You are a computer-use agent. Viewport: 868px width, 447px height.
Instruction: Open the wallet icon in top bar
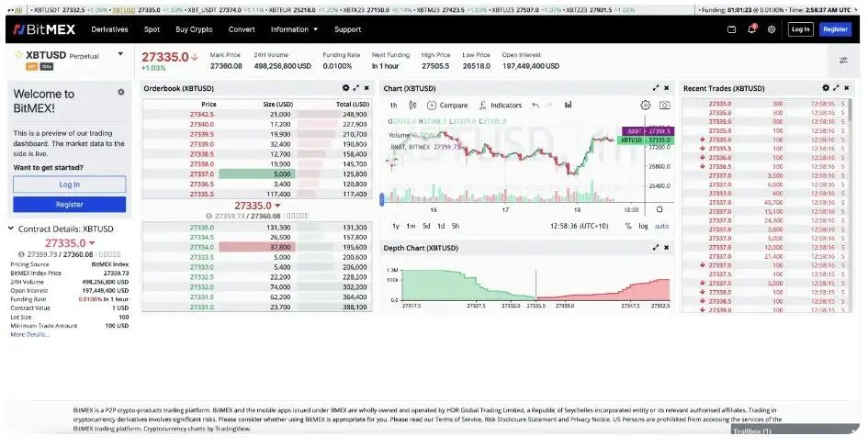(x=731, y=29)
